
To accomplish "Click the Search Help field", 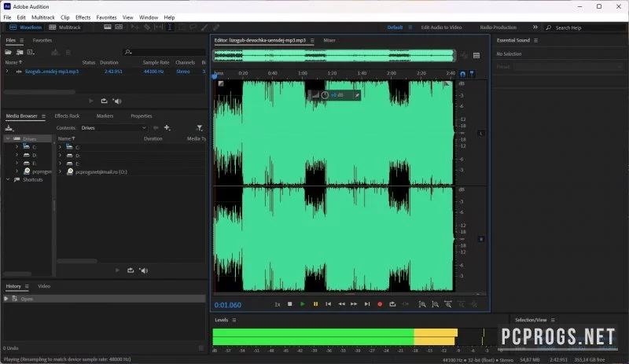I will click(x=585, y=28).
